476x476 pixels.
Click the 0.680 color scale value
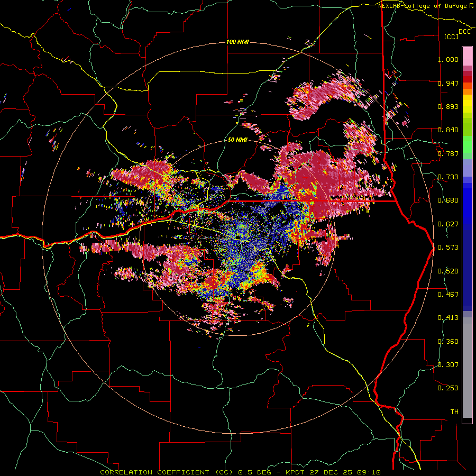point(448,200)
